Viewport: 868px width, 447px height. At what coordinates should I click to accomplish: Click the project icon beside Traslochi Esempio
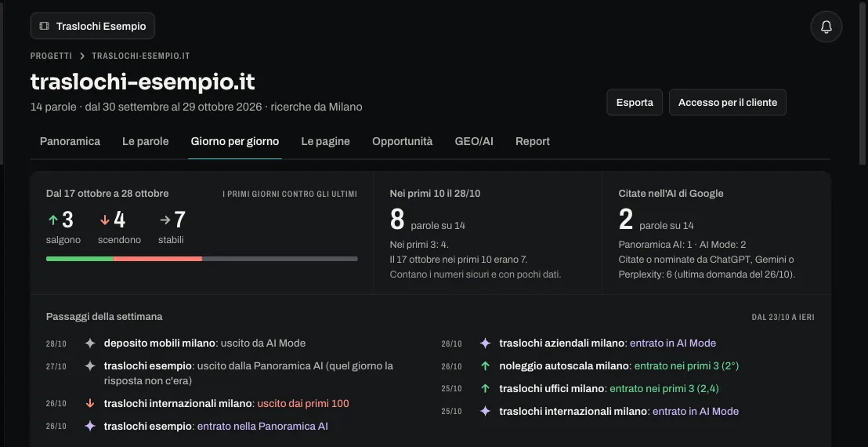point(45,26)
